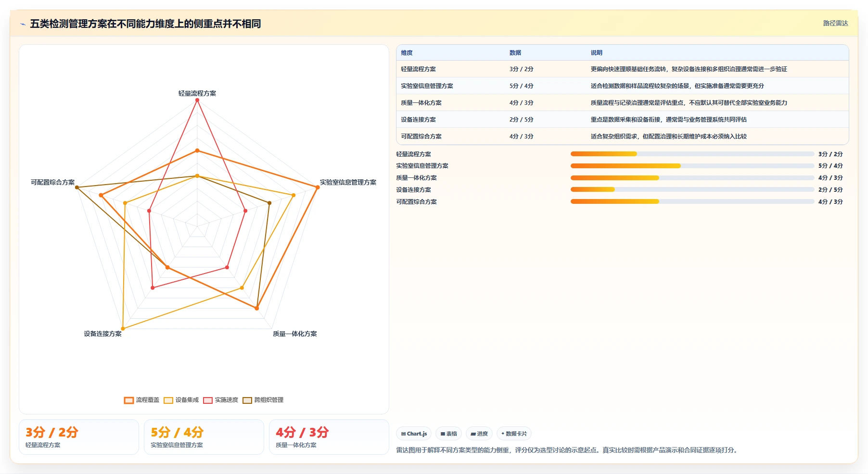The image size is (868, 474).
Task: Click the 可配置综合方案 radar axis label
Action: [x=53, y=182]
